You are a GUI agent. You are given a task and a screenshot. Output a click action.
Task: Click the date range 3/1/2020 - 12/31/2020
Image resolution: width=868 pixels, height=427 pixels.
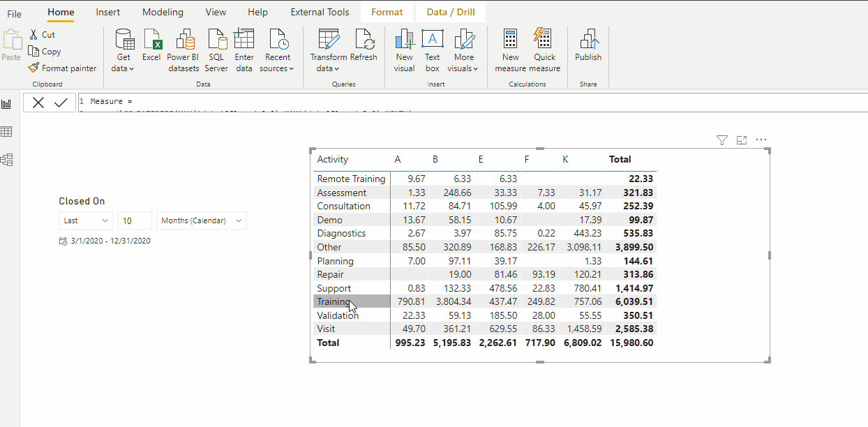pos(110,241)
